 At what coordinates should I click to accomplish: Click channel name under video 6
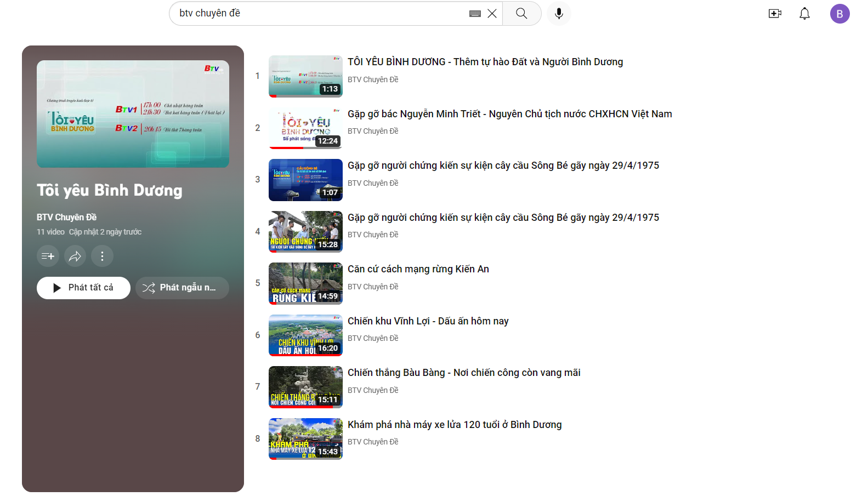[x=373, y=338]
